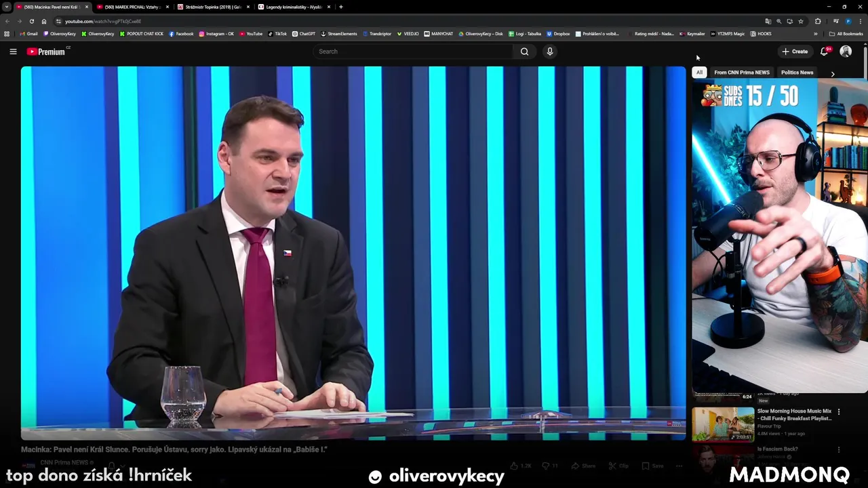Open the Is Fascism Back? video

click(777, 449)
